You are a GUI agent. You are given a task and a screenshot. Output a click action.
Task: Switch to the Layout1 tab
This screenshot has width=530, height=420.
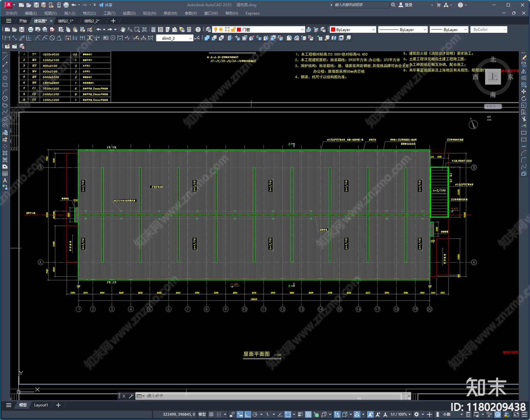pyautogui.click(x=41, y=405)
